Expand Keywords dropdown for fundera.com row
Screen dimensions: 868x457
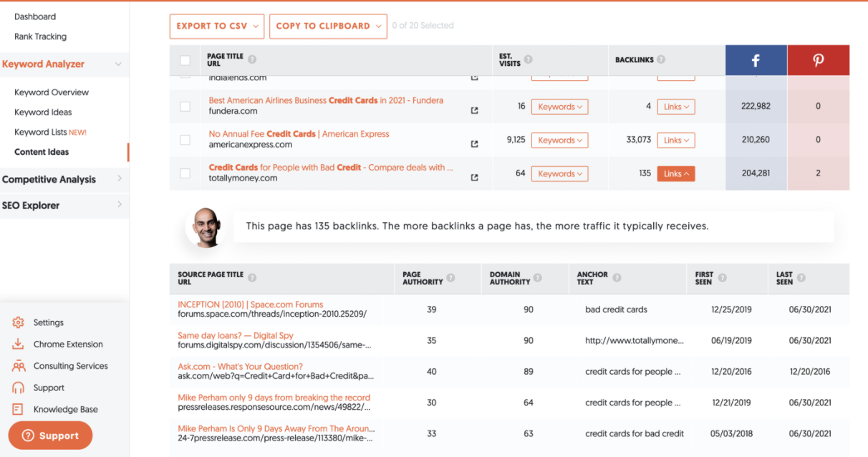[559, 107]
